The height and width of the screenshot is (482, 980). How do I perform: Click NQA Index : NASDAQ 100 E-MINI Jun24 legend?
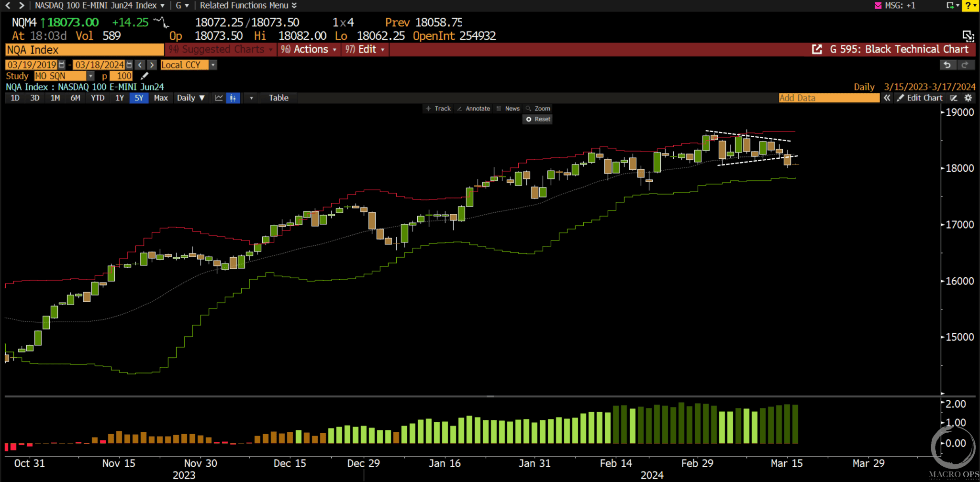[x=85, y=87]
